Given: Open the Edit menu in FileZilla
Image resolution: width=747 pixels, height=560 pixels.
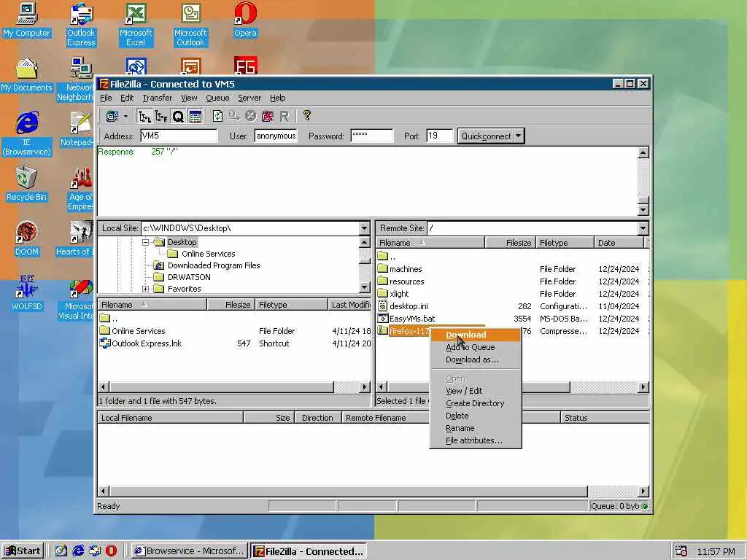Looking at the screenshot, I should (127, 98).
